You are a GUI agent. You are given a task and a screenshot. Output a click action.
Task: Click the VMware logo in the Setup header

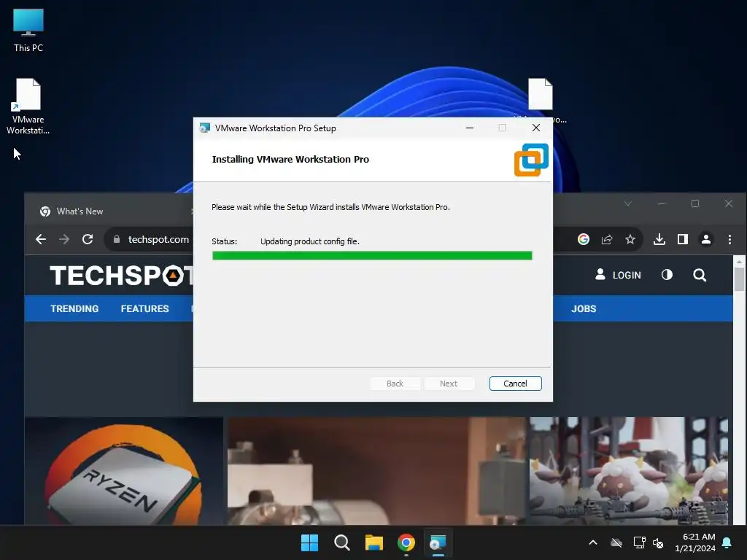pyautogui.click(x=531, y=160)
